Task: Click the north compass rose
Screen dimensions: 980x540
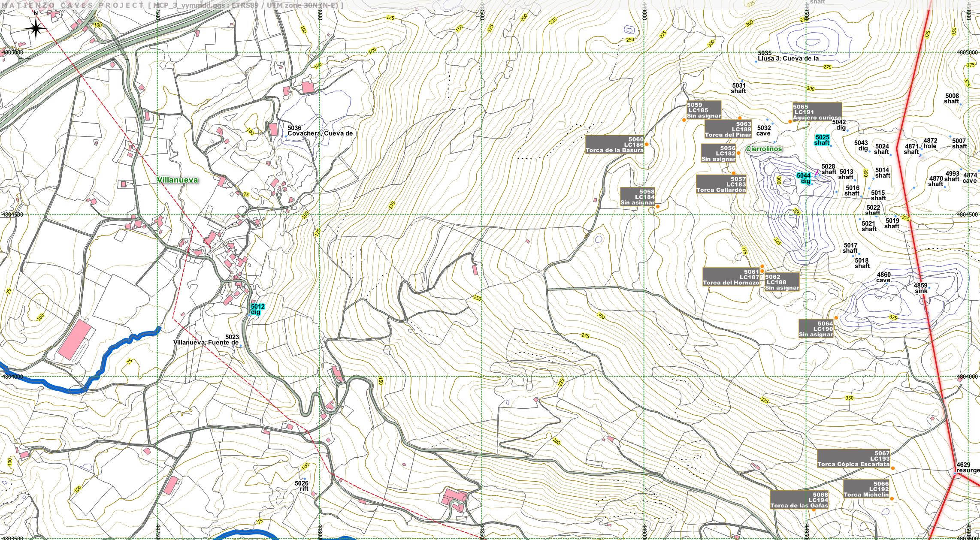Action: (36, 28)
